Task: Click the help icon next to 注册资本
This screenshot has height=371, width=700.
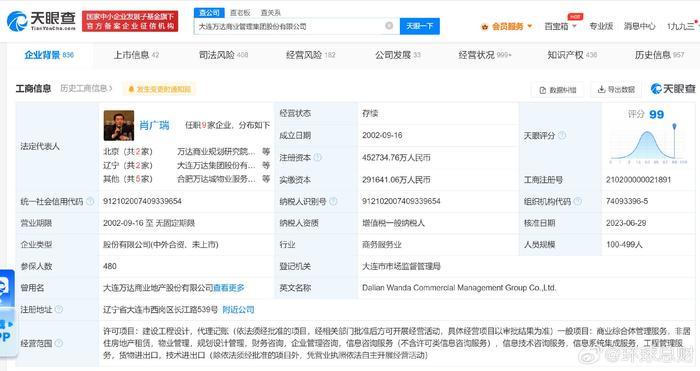Action: (317, 157)
